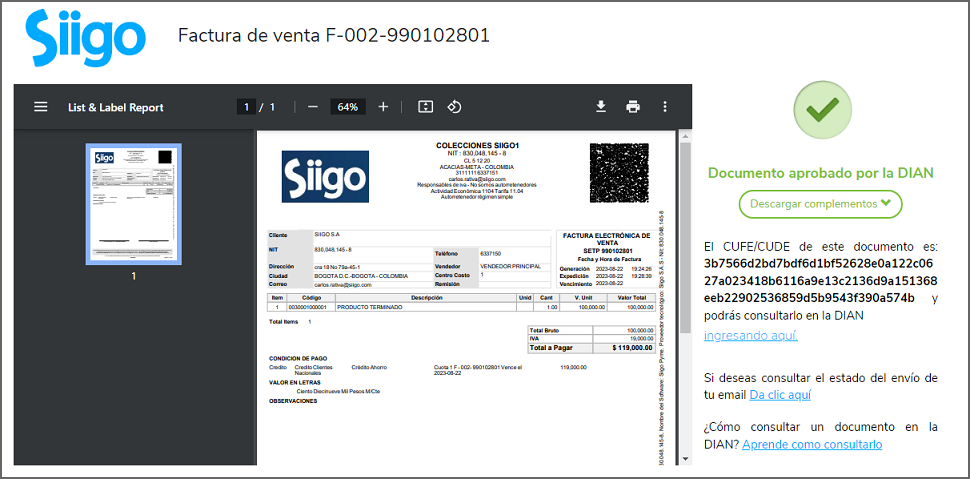This screenshot has height=479, width=970.
Task: Click the zoom out minus button
Action: click(312, 107)
